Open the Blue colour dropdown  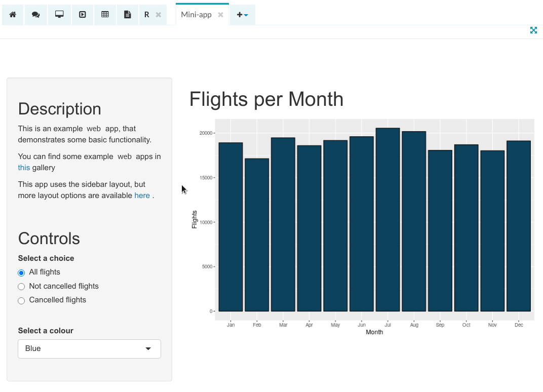(89, 349)
